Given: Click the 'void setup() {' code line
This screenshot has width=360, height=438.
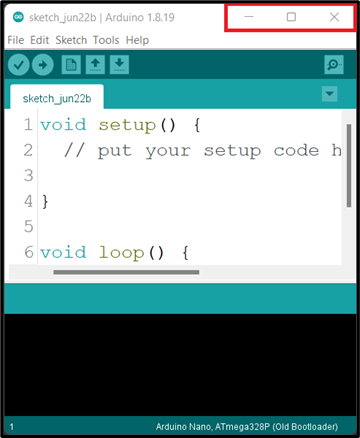Looking at the screenshot, I should pyautogui.click(x=120, y=125).
